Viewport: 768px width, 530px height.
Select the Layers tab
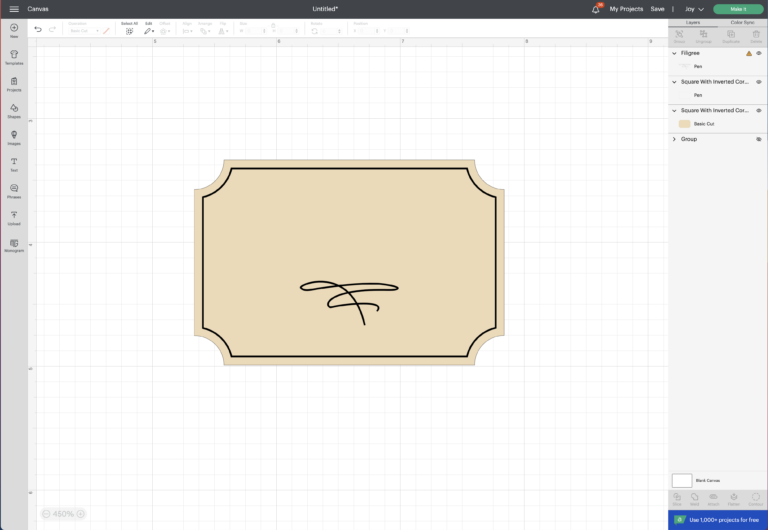coord(692,21)
